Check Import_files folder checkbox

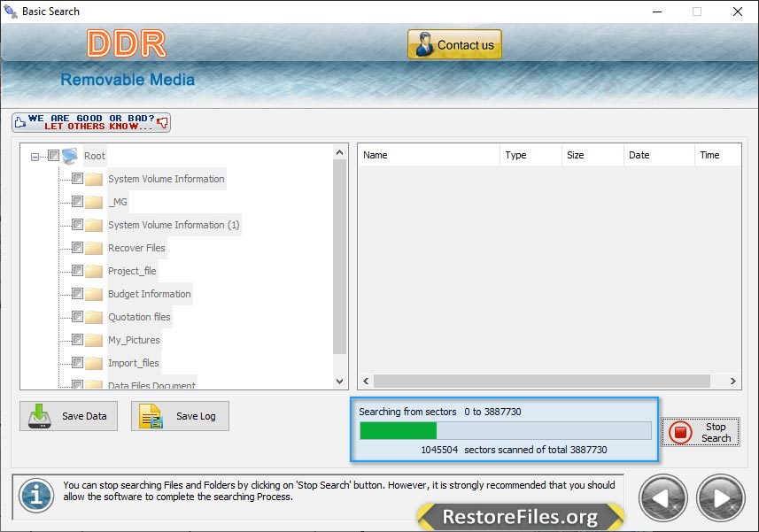pyautogui.click(x=77, y=363)
